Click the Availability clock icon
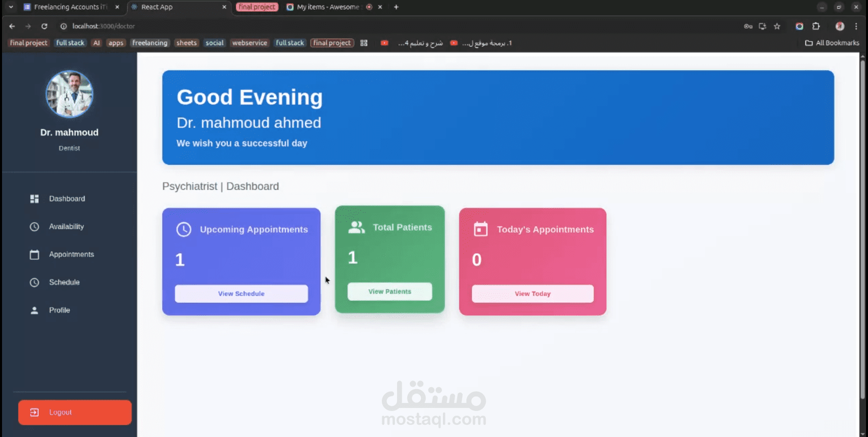868x437 pixels. click(x=34, y=227)
